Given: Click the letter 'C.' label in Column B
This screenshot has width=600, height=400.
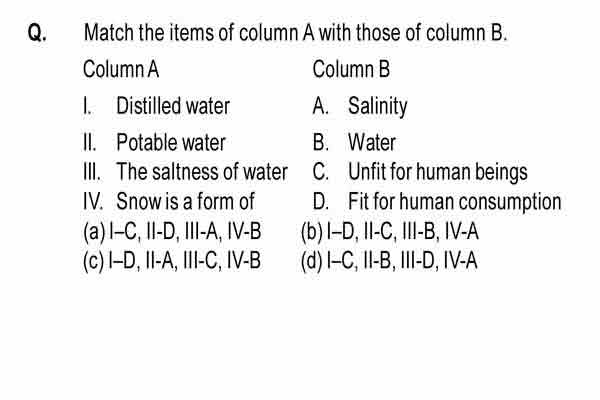Looking at the screenshot, I should pyautogui.click(x=321, y=171).
